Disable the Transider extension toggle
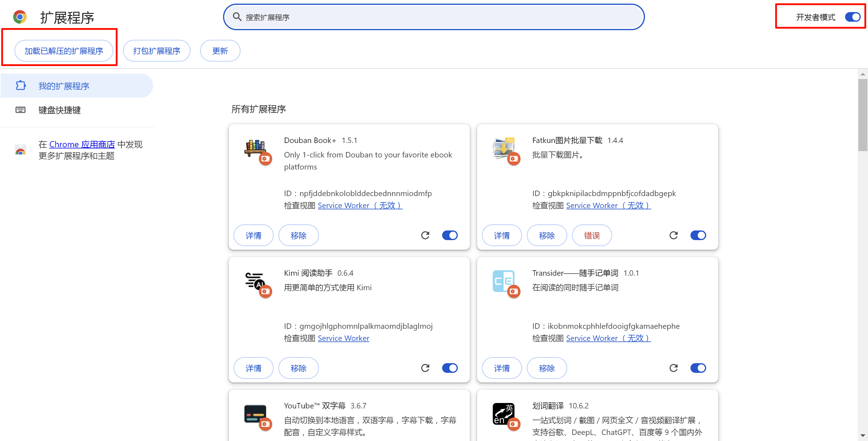 [x=698, y=368]
